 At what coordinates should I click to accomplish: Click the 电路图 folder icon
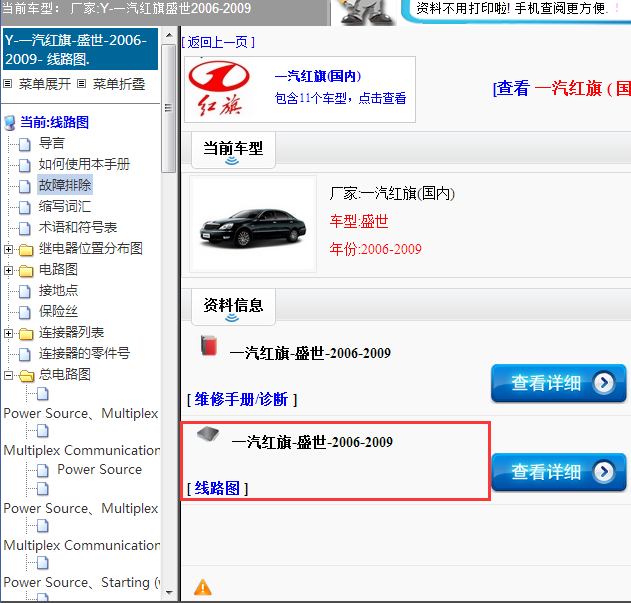pyautogui.click(x=26, y=271)
